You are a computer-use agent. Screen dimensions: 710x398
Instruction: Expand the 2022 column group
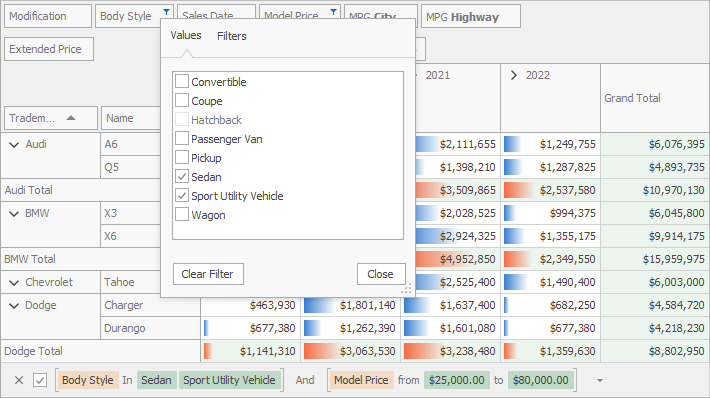coord(513,75)
